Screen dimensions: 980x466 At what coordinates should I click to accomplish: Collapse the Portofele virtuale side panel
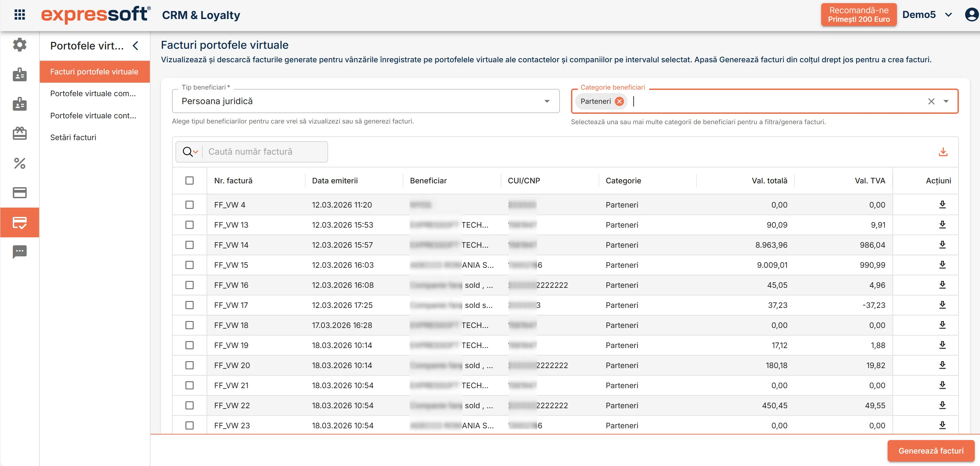(x=135, y=46)
